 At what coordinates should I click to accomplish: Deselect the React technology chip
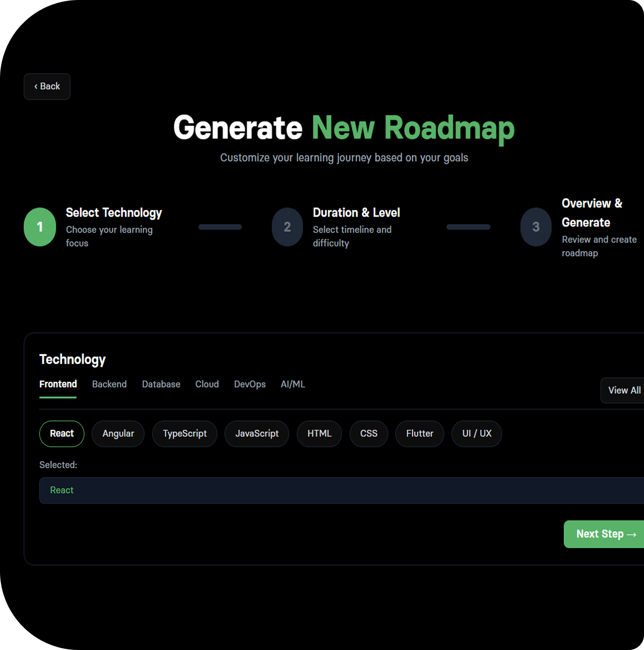pos(62,434)
